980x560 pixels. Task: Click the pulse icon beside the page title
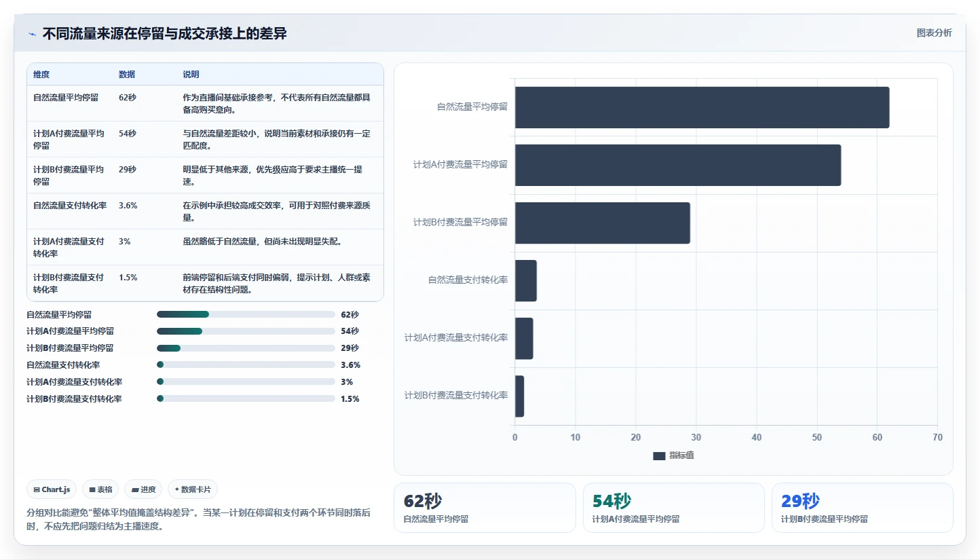point(32,34)
